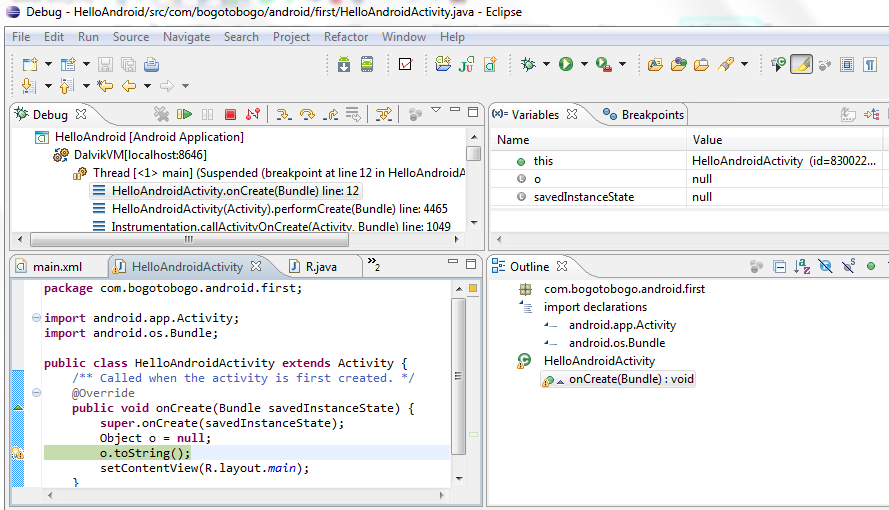
Task: Click the Terminate red square button
Action: coord(230,114)
